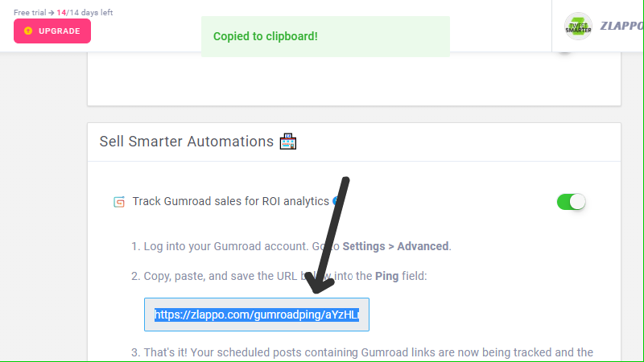This screenshot has height=362, width=644.
Task: Click the Free trial days left text
Action: pyautogui.click(x=64, y=12)
